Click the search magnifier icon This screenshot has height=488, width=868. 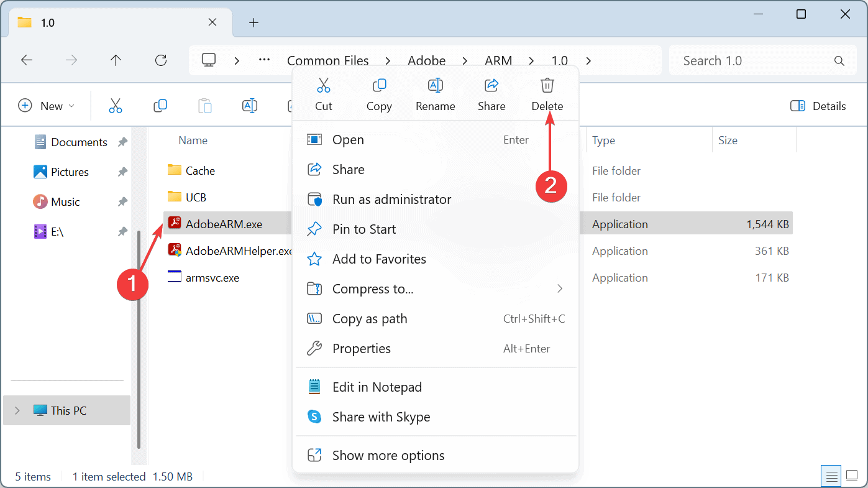tap(839, 61)
